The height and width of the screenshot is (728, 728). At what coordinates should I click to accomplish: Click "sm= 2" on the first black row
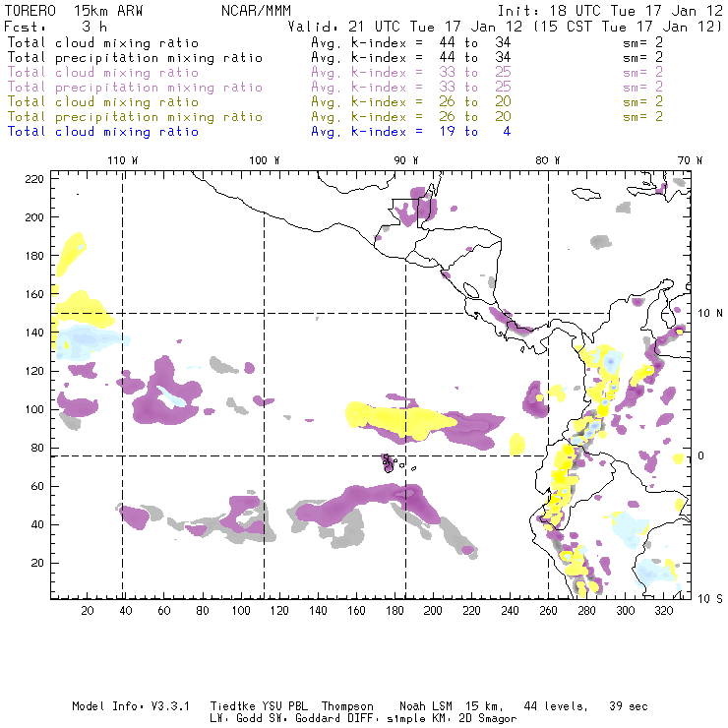pos(643,43)
